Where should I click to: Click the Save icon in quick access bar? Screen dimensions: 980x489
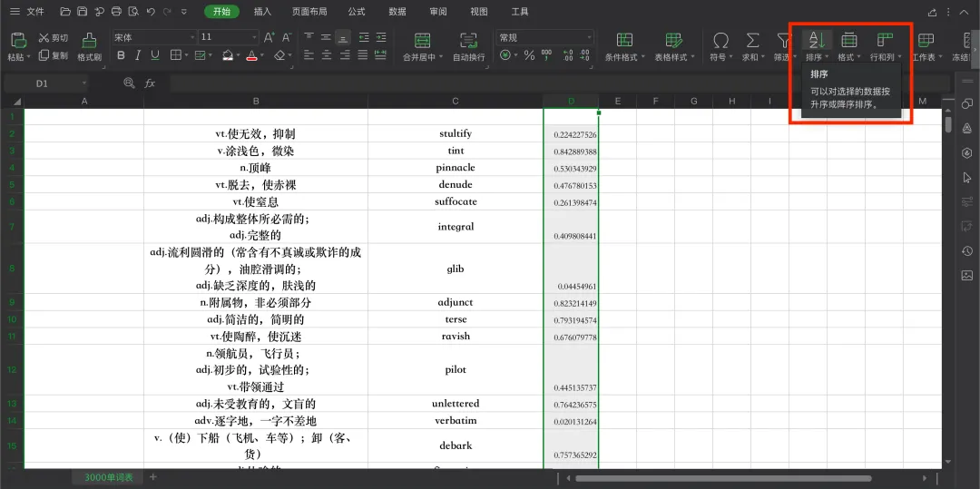pyautogui.click(x=83, y=11)
